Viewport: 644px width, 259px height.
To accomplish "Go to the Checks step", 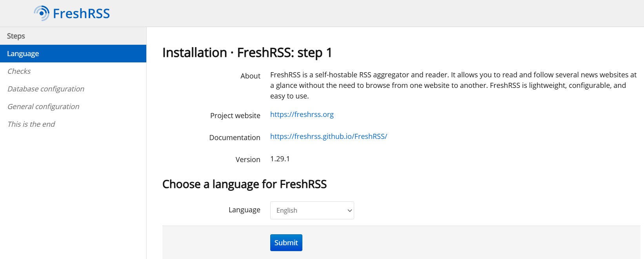I will pos(19,71).
